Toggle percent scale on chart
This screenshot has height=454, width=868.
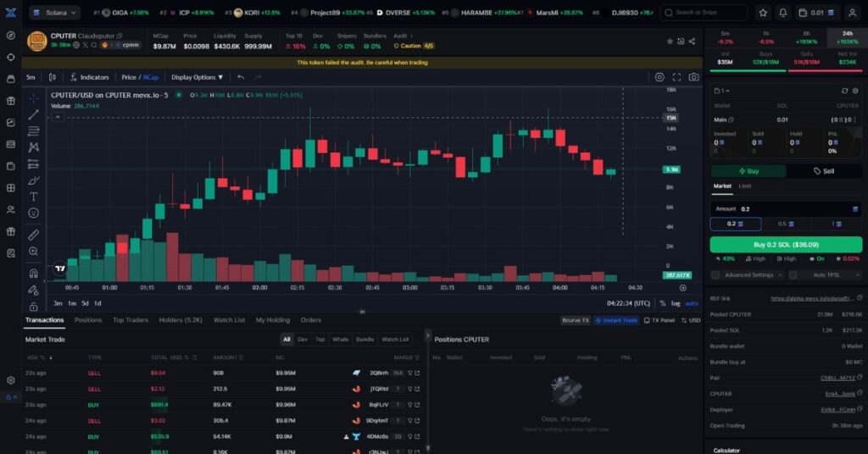[x=663, y=303]
